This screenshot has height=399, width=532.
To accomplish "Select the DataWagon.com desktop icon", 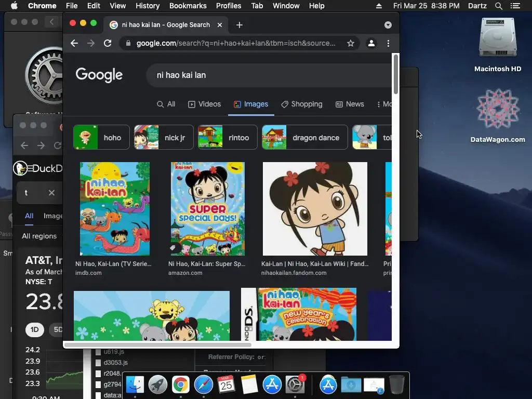I will [x=498, y=115].
